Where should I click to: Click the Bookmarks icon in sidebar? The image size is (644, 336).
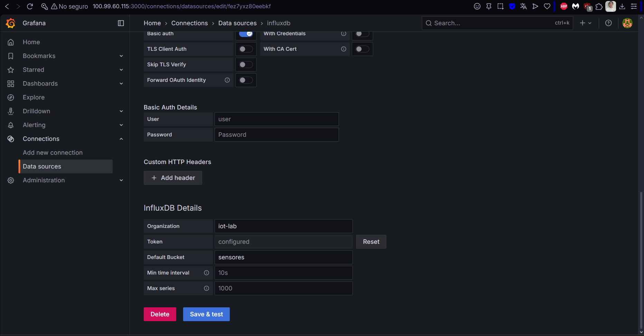click(x=11, y=56)
